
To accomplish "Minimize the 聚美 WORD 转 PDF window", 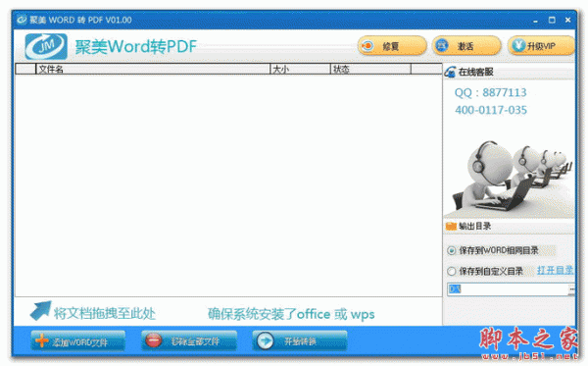I will click(535, 21).
